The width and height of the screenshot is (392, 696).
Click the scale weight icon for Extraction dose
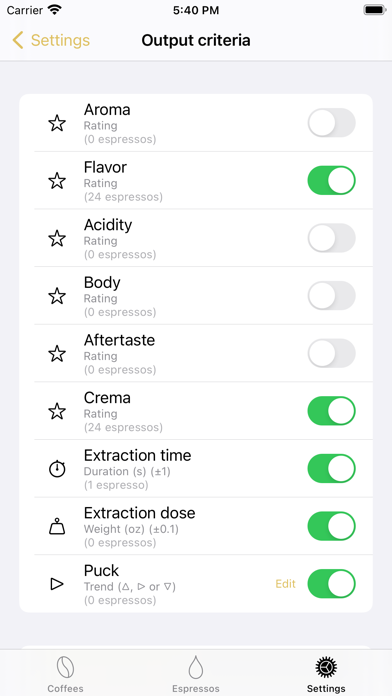click(x=57, y=527)
